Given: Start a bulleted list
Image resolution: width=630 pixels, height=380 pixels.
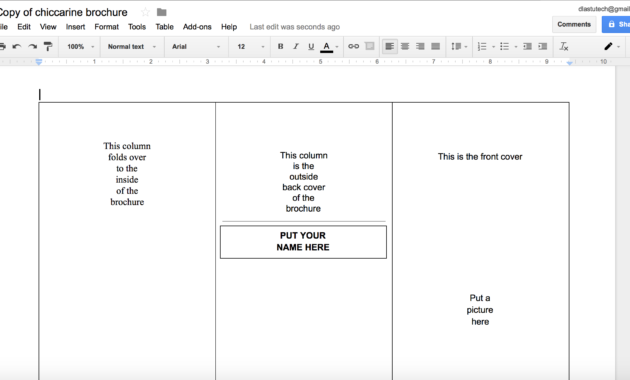Looking at the screenshot, I should pyautogui.click(x=505, y=47).
